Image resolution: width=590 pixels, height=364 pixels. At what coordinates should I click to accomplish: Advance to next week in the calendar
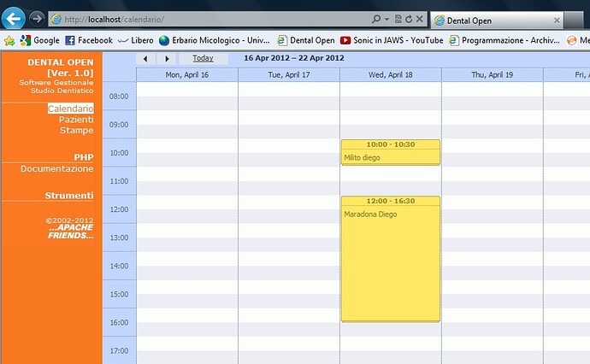coord(168,59)
